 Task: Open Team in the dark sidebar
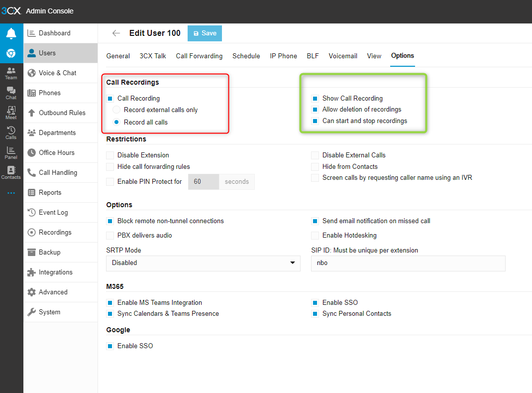click(11, 73)
